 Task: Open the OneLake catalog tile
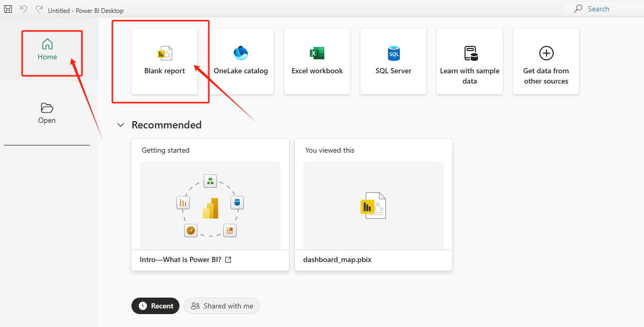point(241,61)
